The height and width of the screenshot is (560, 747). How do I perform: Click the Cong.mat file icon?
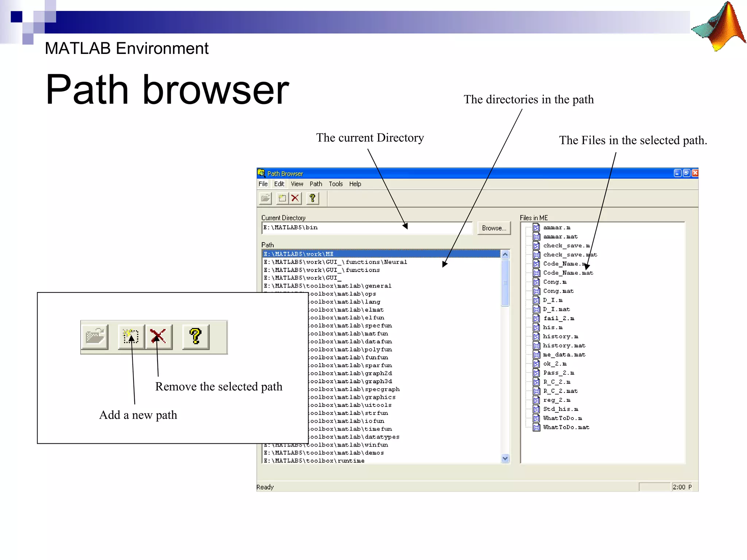(x=536, y=291)
